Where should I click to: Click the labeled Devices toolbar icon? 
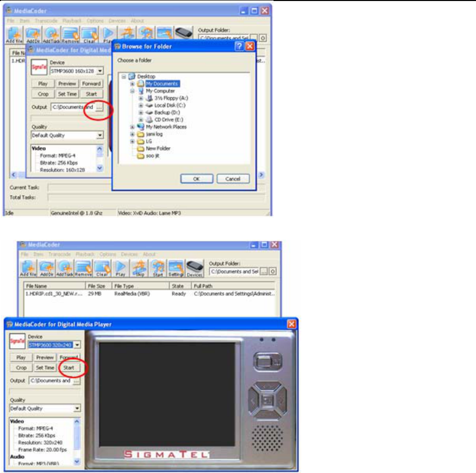pos(194,268)
